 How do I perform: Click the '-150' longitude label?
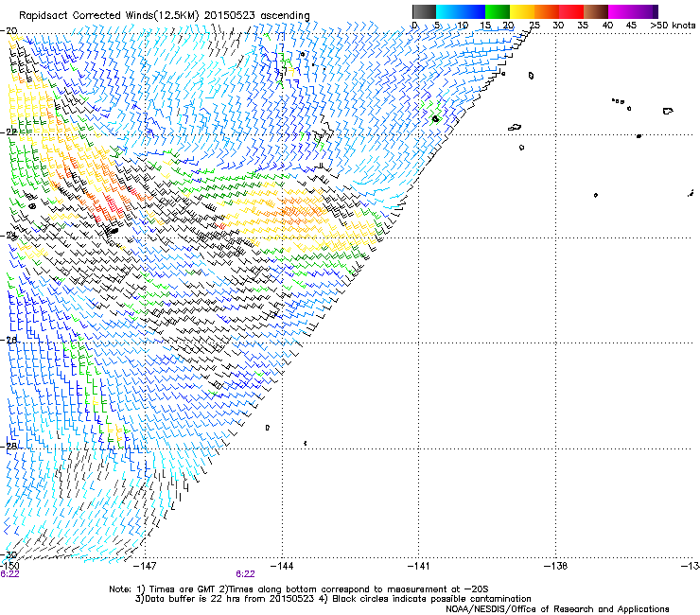click(x=9, y=566)
